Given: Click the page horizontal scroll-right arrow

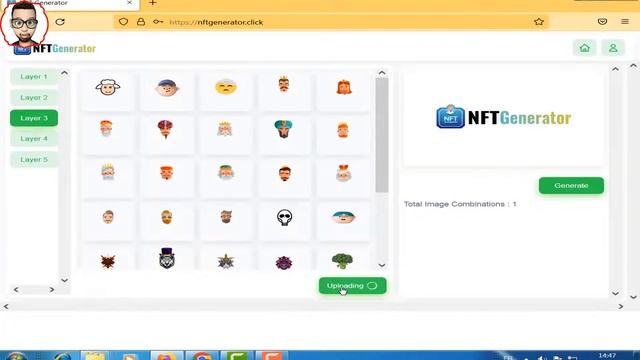Looking at the screenshot, I should [x=621, y=306].
